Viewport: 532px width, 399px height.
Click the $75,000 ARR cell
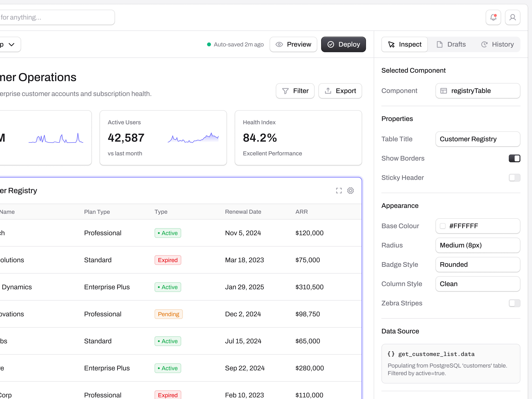308,260
